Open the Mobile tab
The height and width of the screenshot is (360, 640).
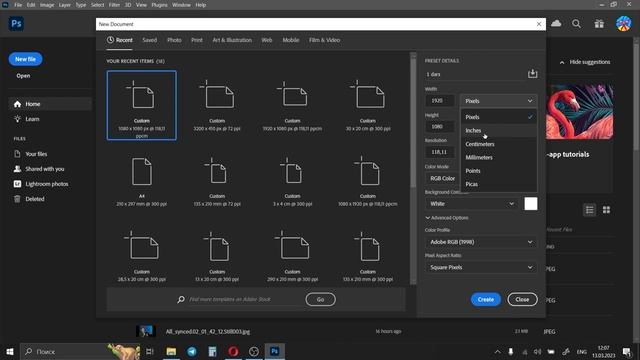click(291, 40)
